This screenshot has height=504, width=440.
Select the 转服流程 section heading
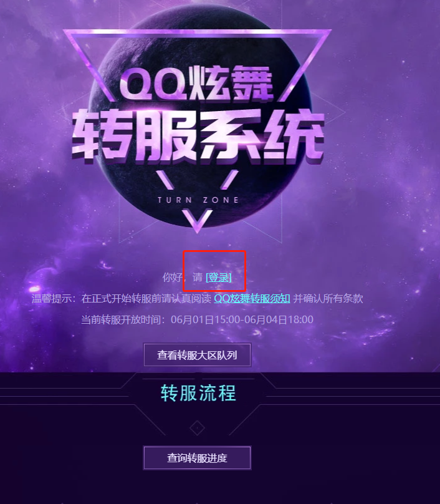pyautogui.click(x=198, y=393)
